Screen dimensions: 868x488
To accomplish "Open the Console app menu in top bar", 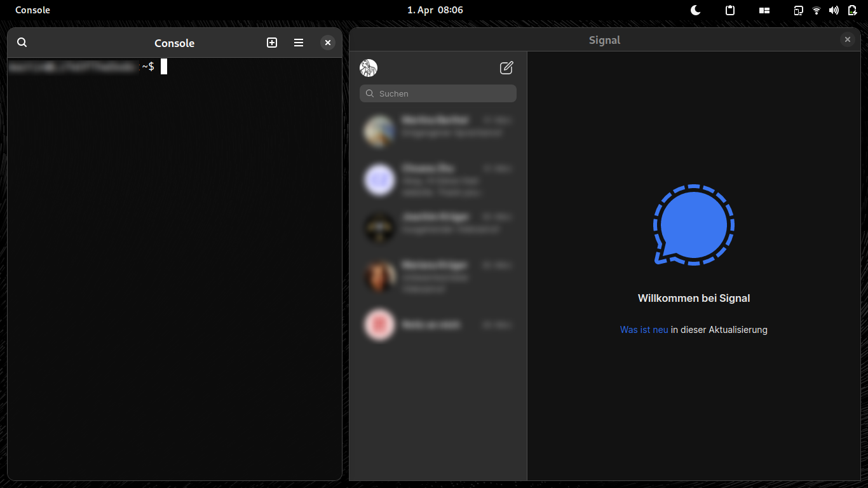I will tap(33, 10).
